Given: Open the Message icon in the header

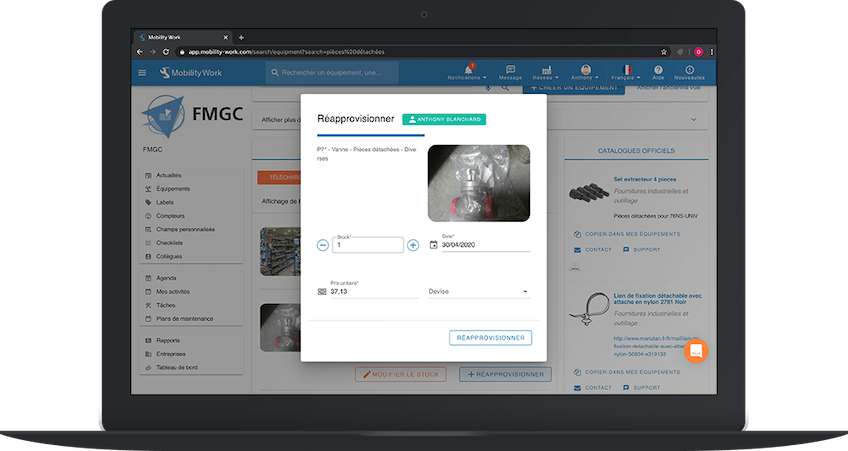Looking at the screenshot, I should [x=510, y=70].
